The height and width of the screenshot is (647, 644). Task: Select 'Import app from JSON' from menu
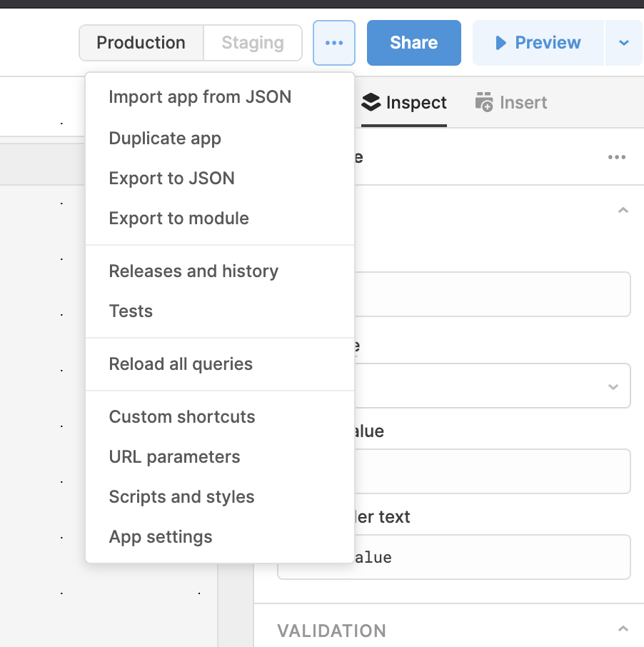click(x=199, y=96)
